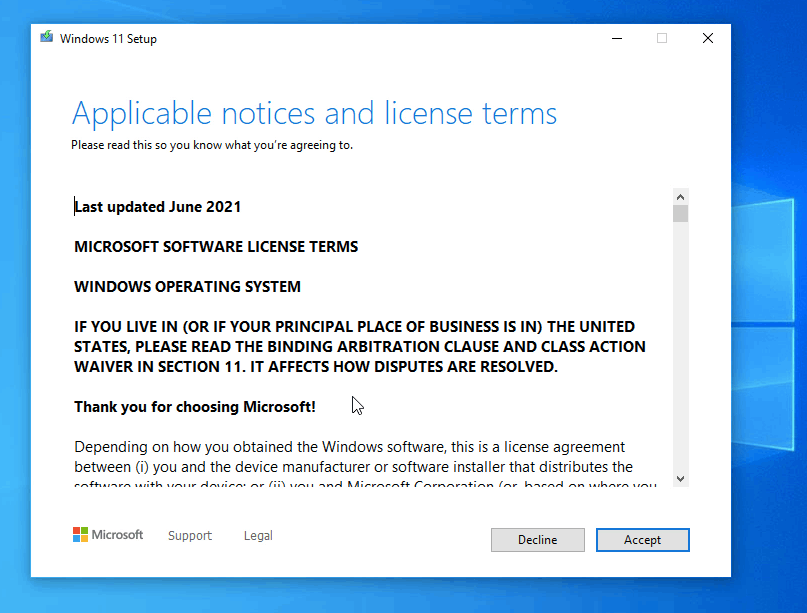Click the "Windows 11 Setup" title text

click(108, 39)
